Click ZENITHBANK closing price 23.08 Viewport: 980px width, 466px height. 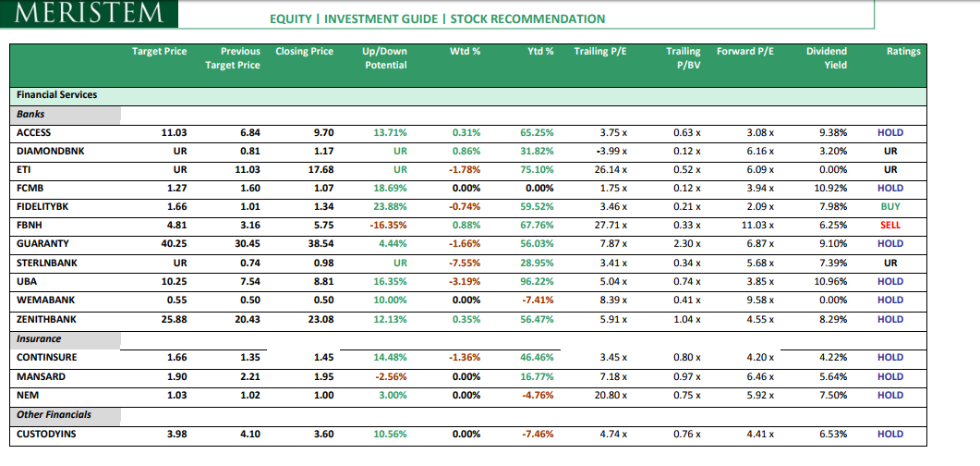click(321, 320)
